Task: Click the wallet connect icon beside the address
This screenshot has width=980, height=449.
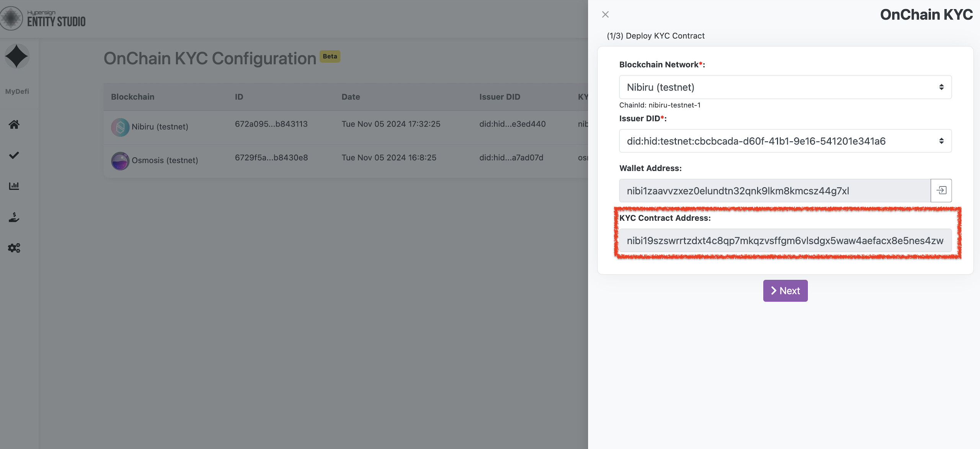Action: click(x=941, y=190)
